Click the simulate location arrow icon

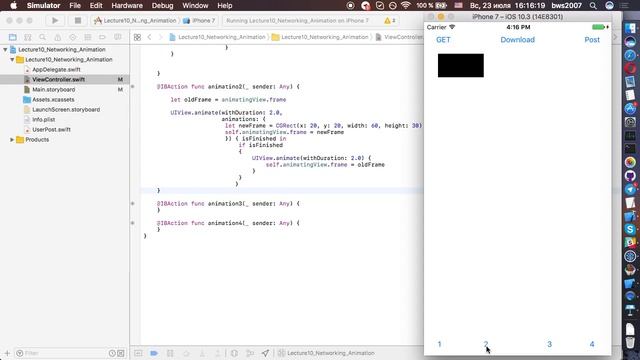click(265, 353)
